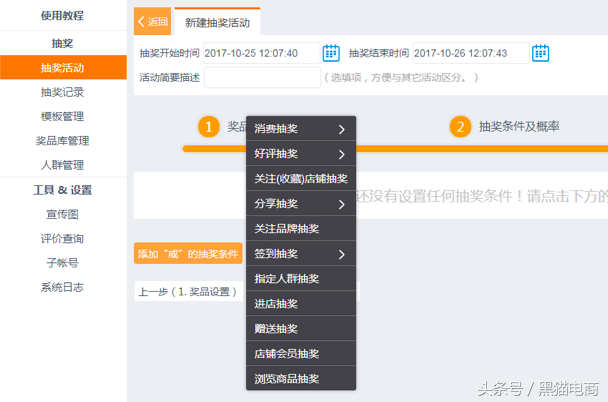Open 抽奖活动 sidebar item
Image resolution: width=608 pixels, height=402 pixels.
click(63, 67)
